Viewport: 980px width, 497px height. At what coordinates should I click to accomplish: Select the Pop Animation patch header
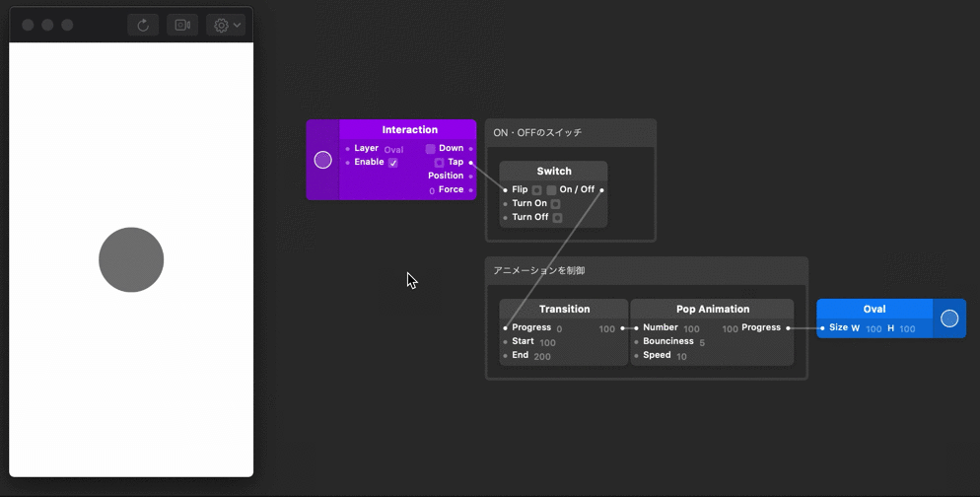713,309
